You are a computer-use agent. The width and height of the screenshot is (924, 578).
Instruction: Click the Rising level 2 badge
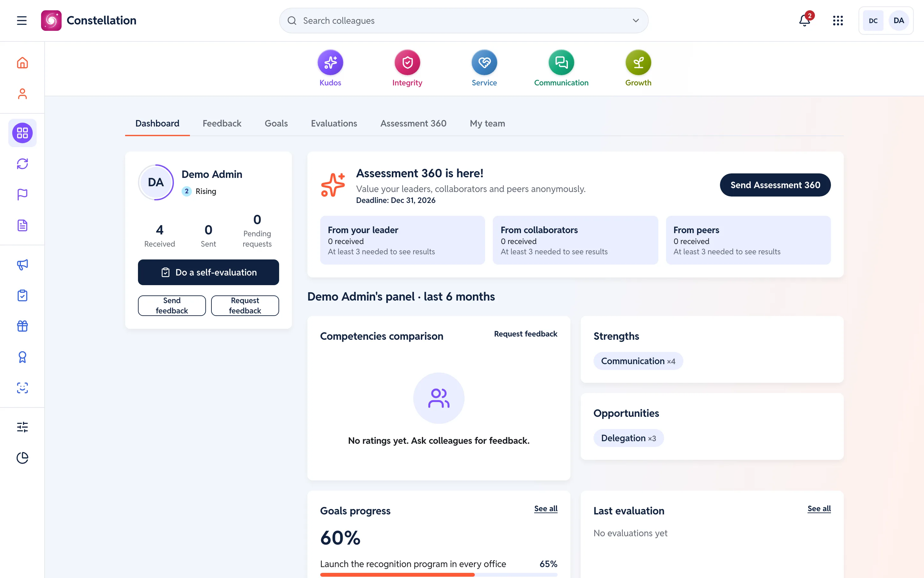pos(199,191)
